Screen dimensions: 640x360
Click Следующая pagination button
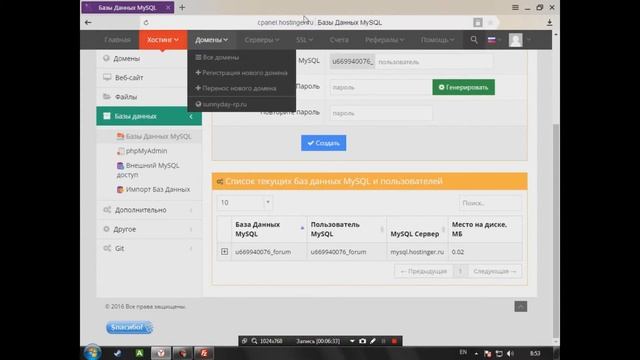coord(495,271)
